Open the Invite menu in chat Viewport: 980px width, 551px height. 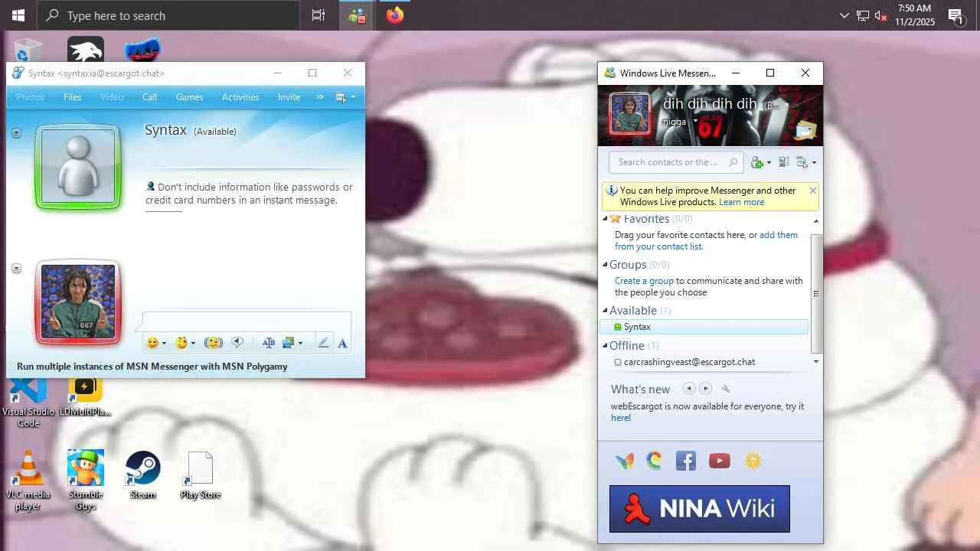click(289, 97)
